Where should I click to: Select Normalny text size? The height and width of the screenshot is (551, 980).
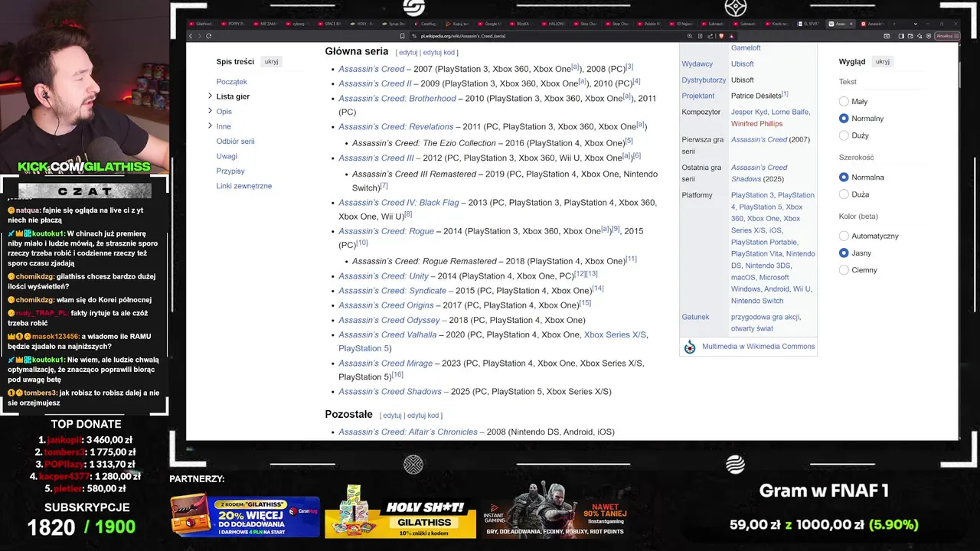(x=844, y=118)
